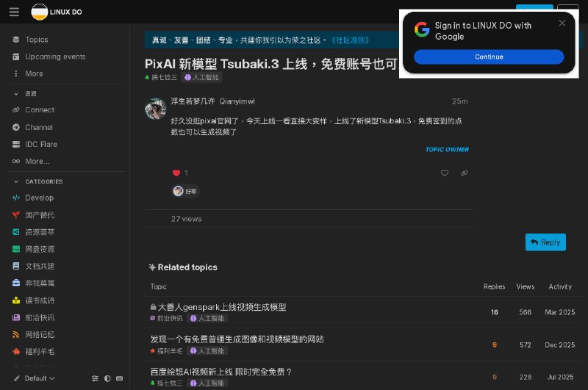
Task: Click the 读书成诗 category icon
Action: pos(15,300)
